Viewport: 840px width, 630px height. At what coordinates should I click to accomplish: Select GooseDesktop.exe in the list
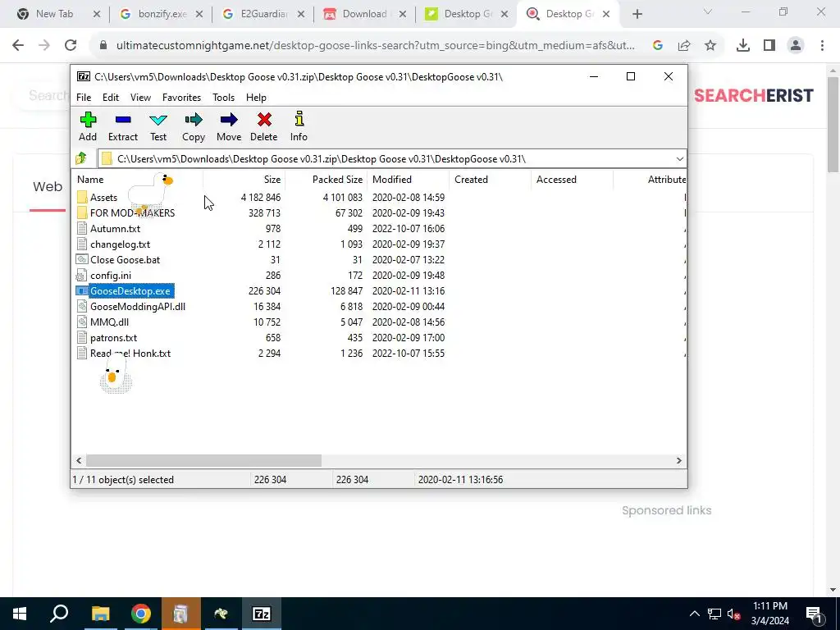coord(130,291)
